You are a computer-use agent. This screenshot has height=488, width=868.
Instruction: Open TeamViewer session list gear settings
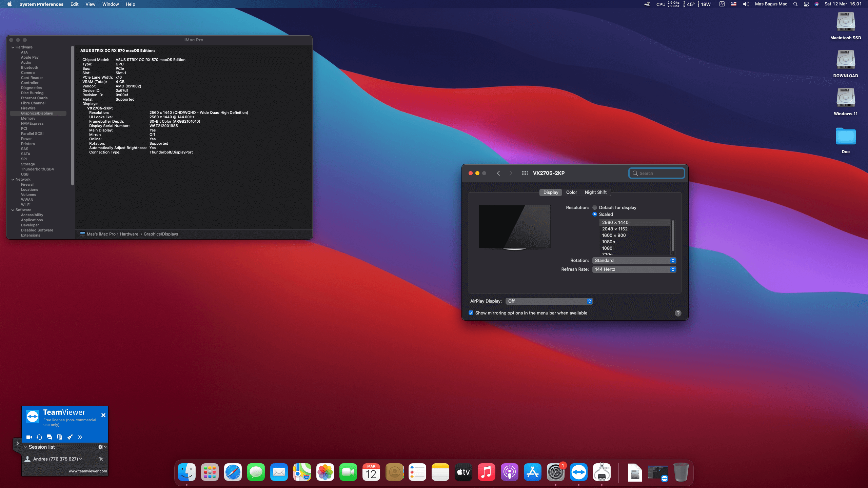tap(101, 447)
